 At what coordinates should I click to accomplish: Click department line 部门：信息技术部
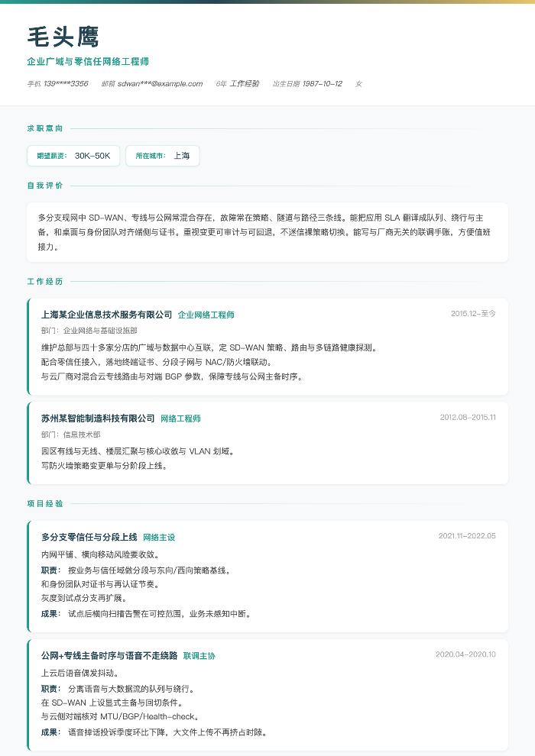coord(71,435)
